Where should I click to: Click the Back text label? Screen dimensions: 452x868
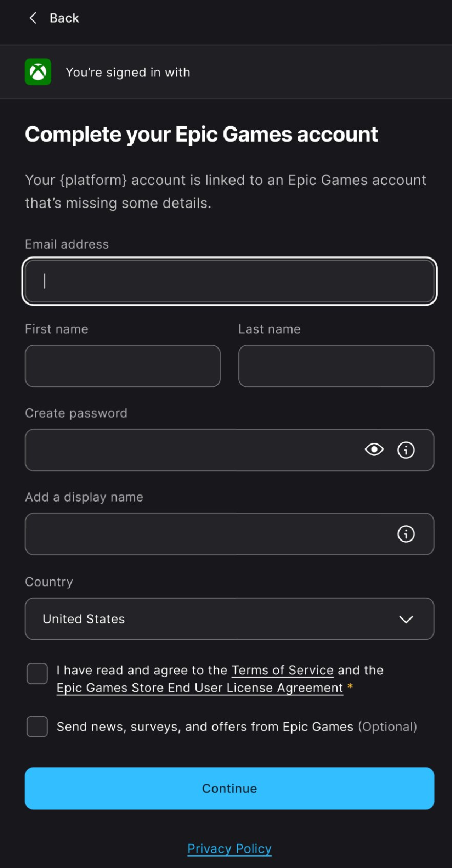(x=65, y=18)
